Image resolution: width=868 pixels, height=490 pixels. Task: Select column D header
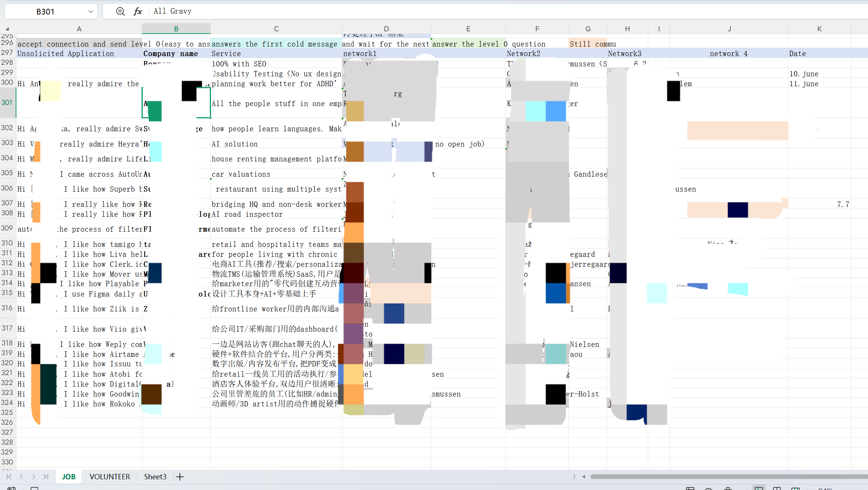point(386,29)
